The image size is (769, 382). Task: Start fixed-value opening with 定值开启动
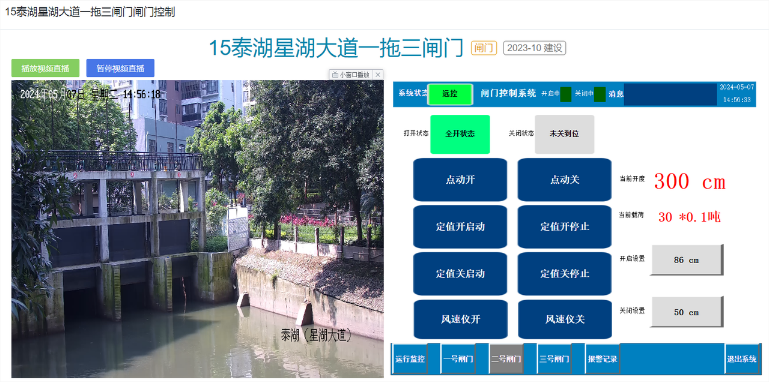[x=460, y=227]
